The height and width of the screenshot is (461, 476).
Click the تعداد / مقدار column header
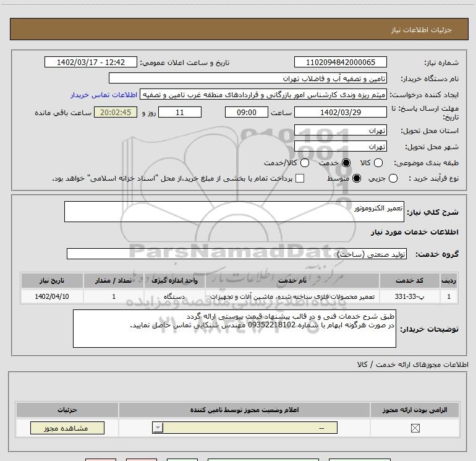[114, 280]
